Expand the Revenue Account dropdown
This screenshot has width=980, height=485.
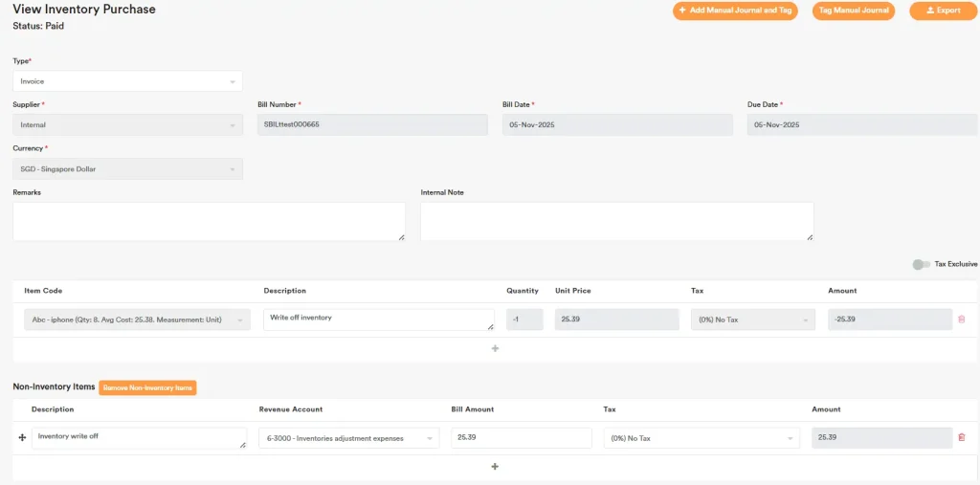[348, 438]
